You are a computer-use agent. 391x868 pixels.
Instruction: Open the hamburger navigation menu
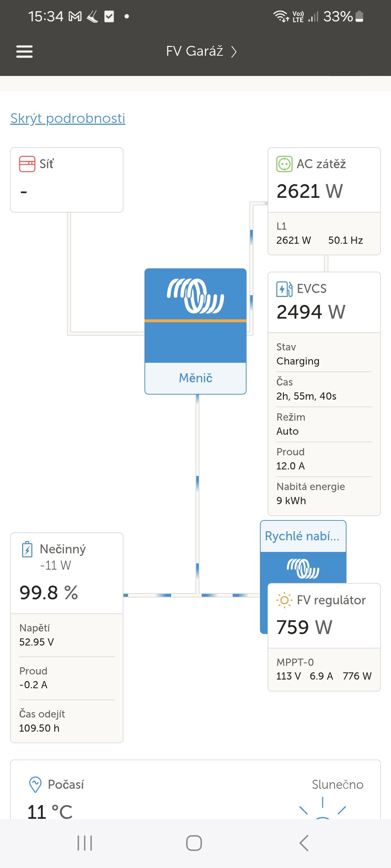[24, 51]
